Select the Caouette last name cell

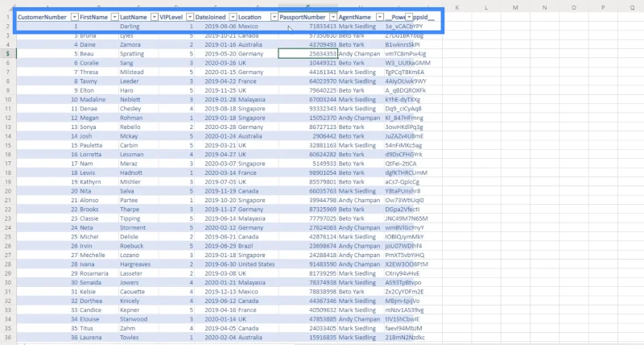[138, 292]
